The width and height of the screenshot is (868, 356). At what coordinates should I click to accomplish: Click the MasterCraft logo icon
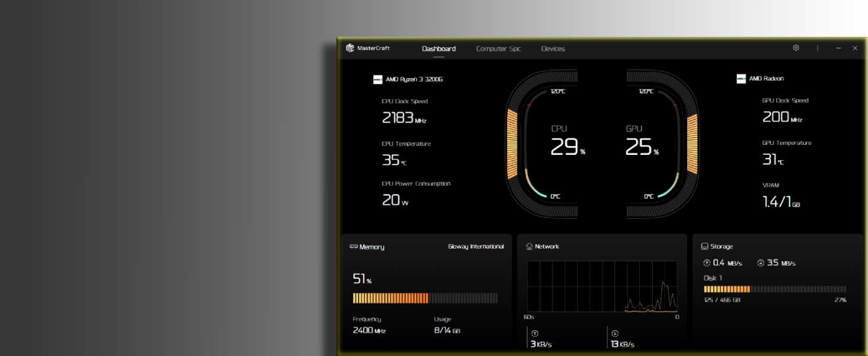coord(350,48)
